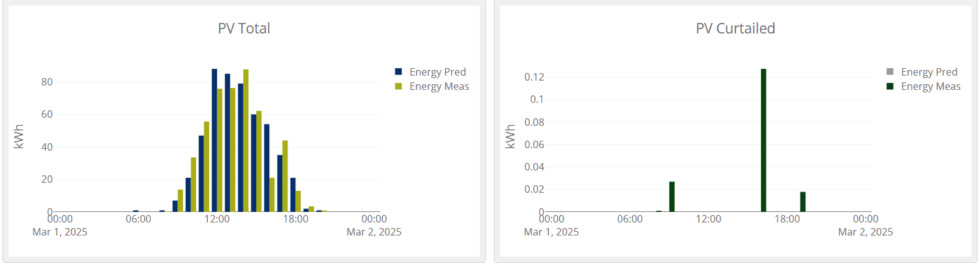Click the 06:00 x-axis label in PV Total
The image size is (980, 264).
[138, 219]
